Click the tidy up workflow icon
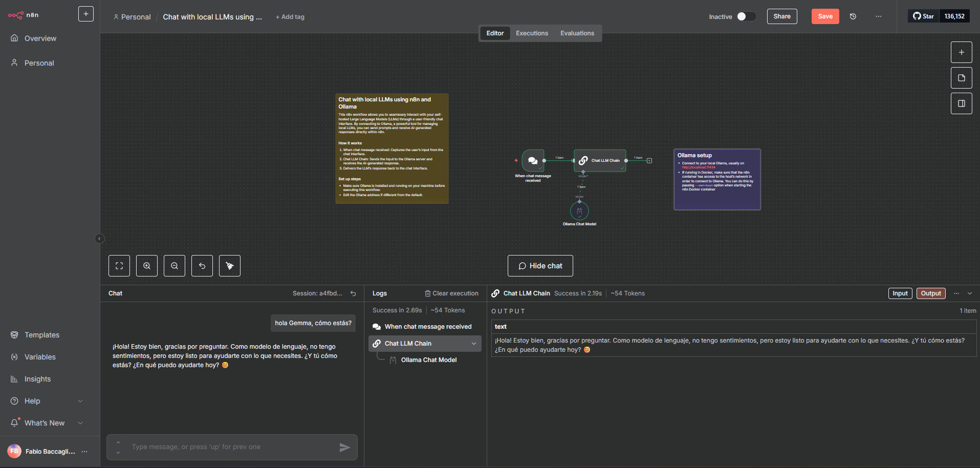 pos(230,266)
